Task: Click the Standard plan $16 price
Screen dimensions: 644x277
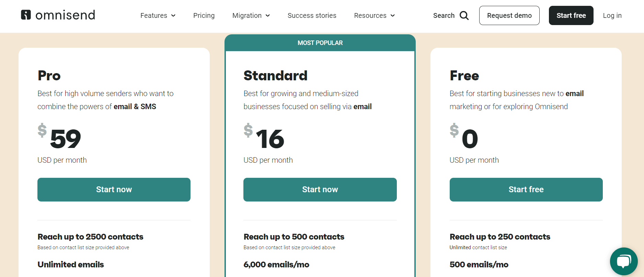Action: point(264,137)
